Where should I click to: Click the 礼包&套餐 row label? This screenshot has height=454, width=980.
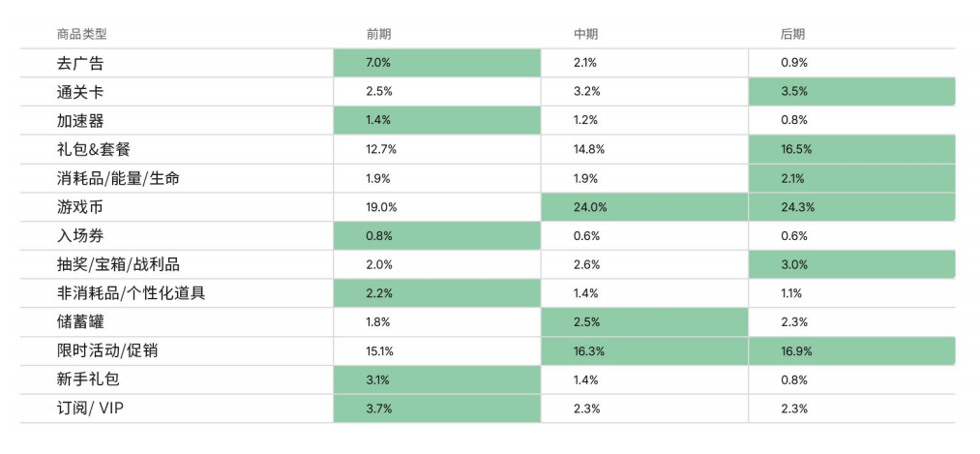point(94,149)
